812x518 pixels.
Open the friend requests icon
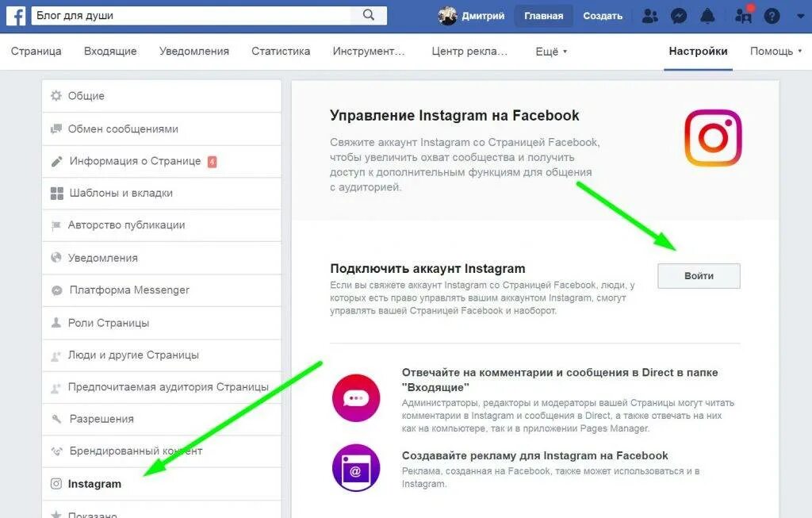click(650, 16)
